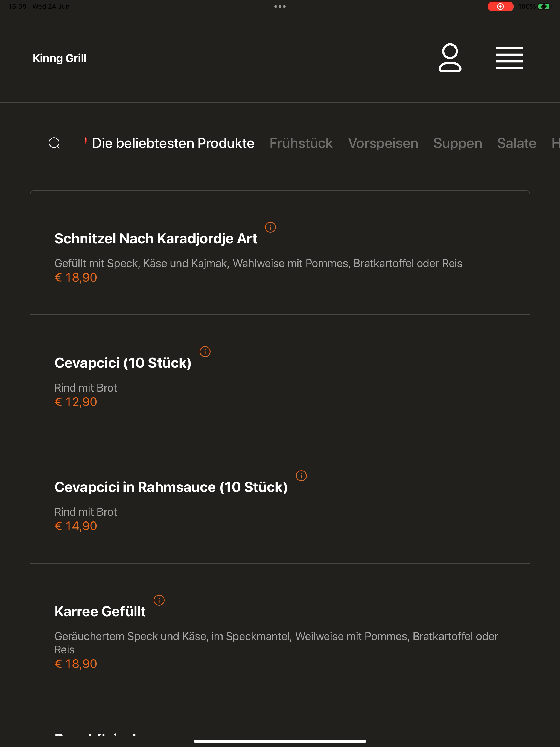Tap the three-dot multitasking indicator

tap(280, 6)
